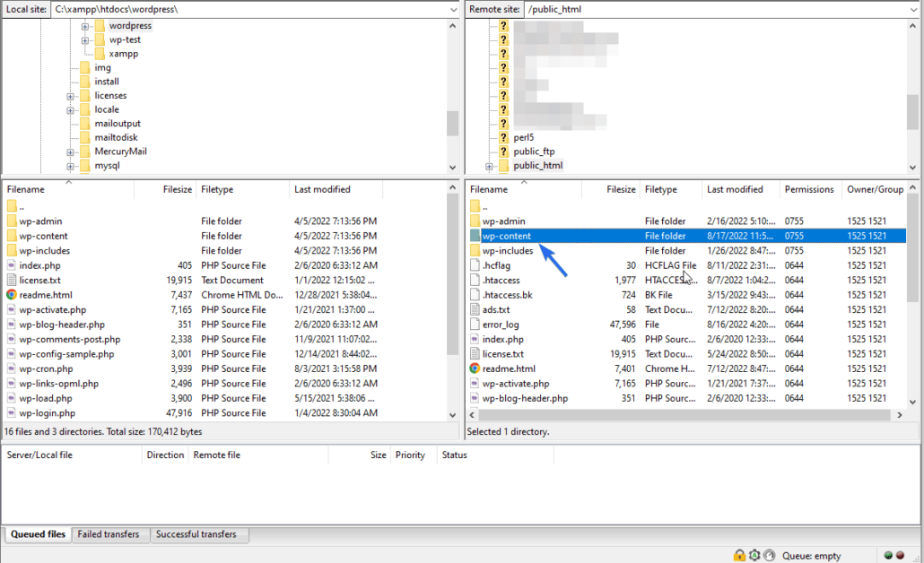Screen dimensions: 924x563
Task: Click the local index.php file icon
Action: 12,265
